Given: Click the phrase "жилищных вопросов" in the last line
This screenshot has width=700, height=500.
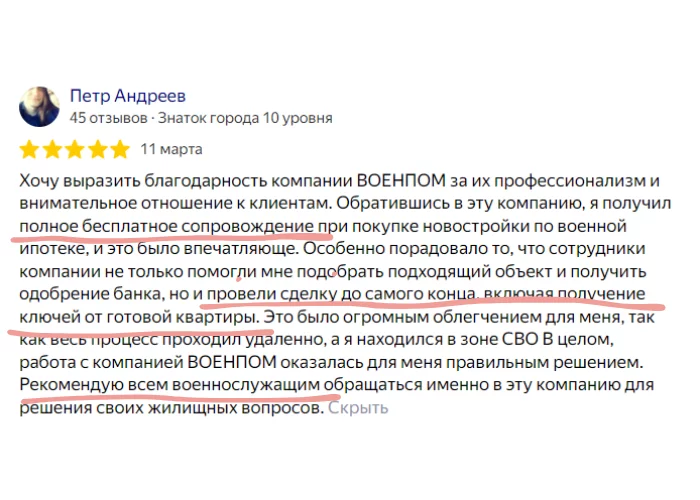Looking at the screenshot, I should pos(235,408).
